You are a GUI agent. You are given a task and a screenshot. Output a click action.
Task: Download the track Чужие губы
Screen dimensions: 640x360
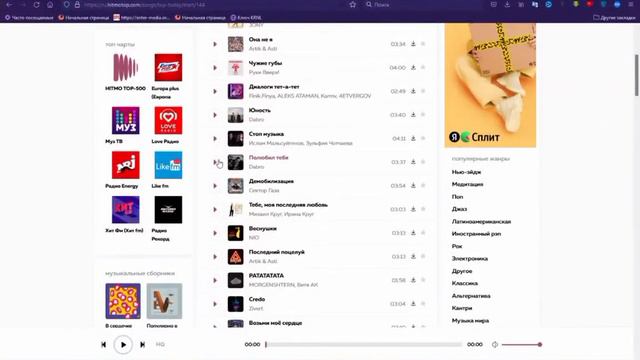(x=413, y=67)
